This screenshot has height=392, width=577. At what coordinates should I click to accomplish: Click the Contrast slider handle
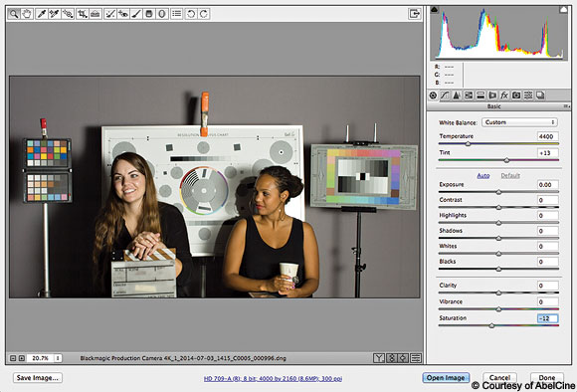(x=498, y=208)
